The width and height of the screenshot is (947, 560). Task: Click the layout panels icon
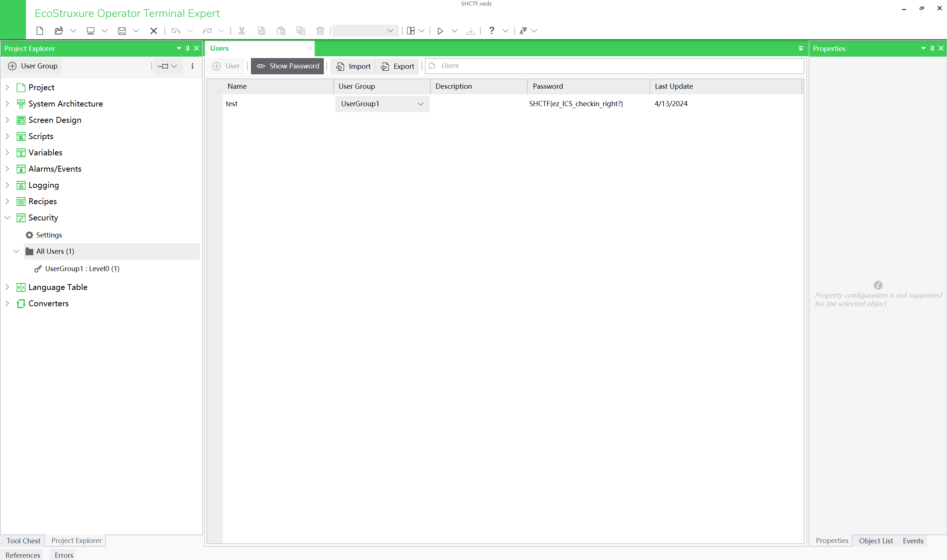[411, 31]
